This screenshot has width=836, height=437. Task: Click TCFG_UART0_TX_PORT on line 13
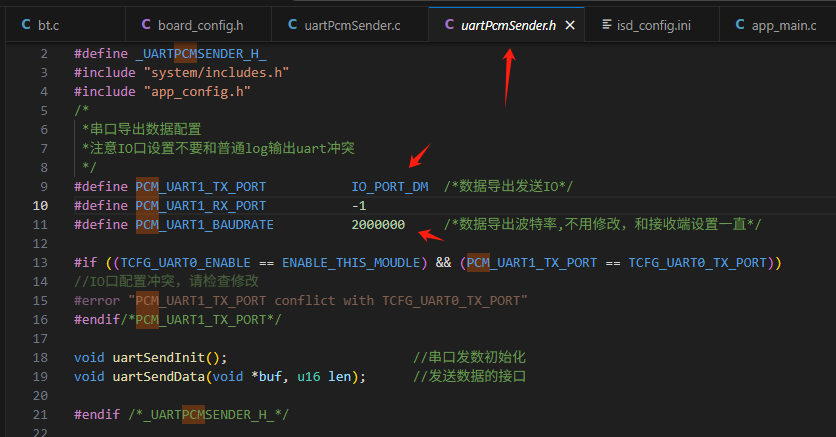[697, 263]
